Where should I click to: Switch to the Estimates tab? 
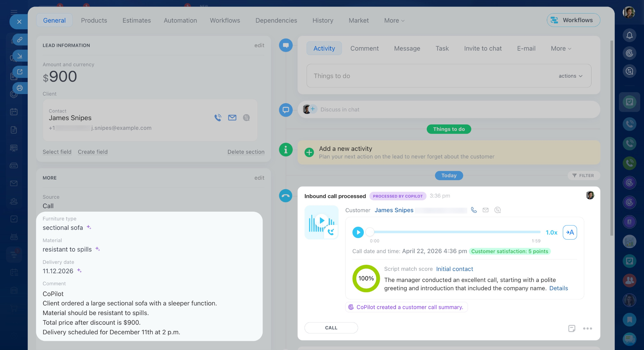pyautogui.click(x=136, y=20)
